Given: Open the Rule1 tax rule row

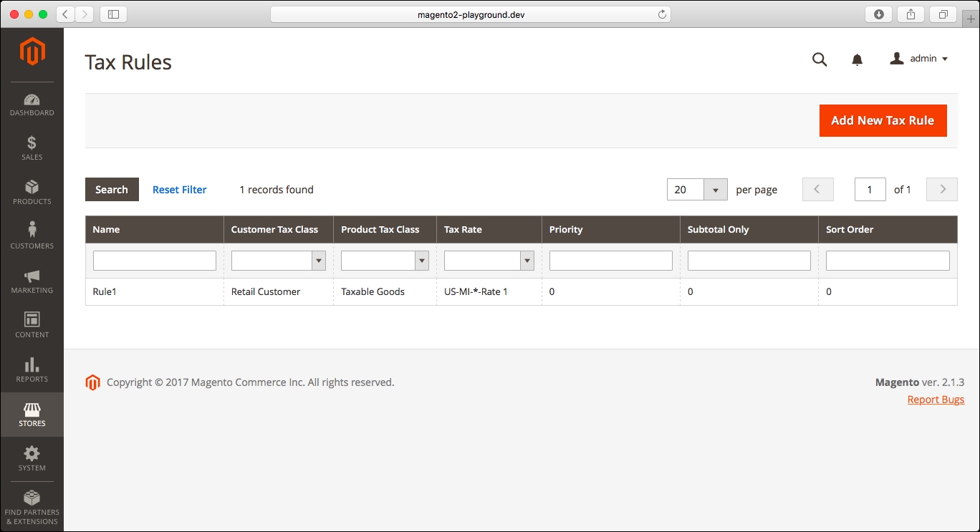Looking at the screenshot, I should [x=521, y=292].
